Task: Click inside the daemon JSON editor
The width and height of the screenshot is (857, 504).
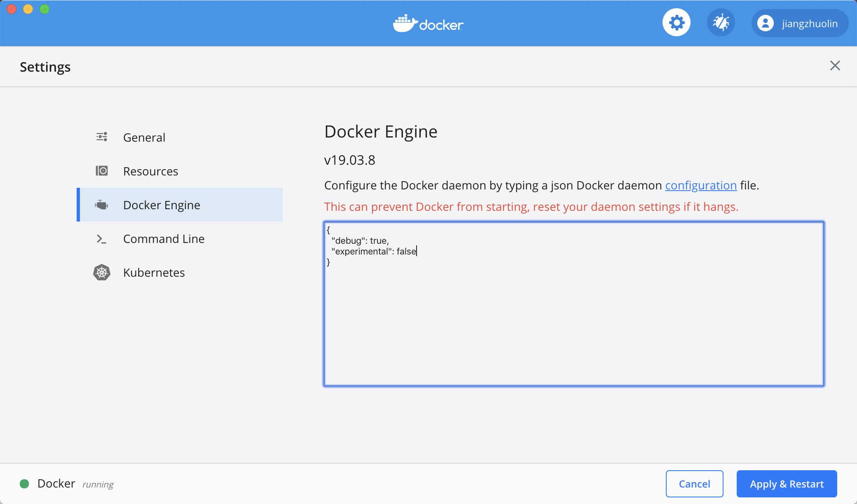Action: point(574,304)
